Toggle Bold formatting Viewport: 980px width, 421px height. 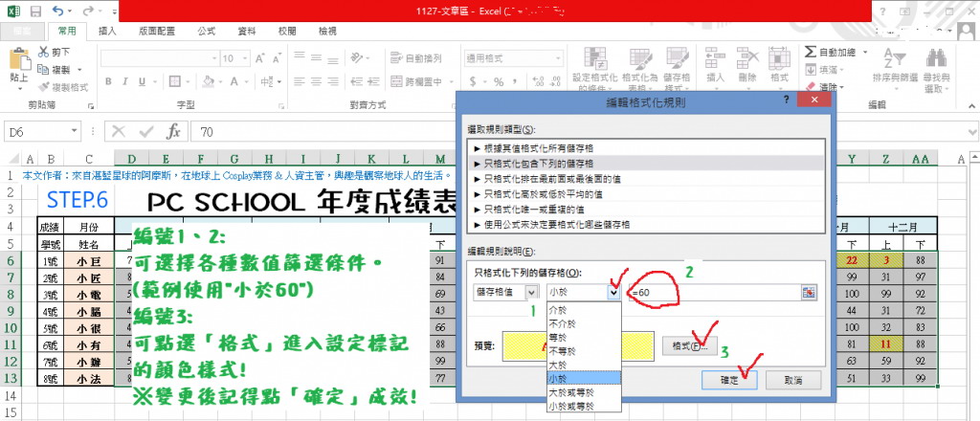[108, 82]
